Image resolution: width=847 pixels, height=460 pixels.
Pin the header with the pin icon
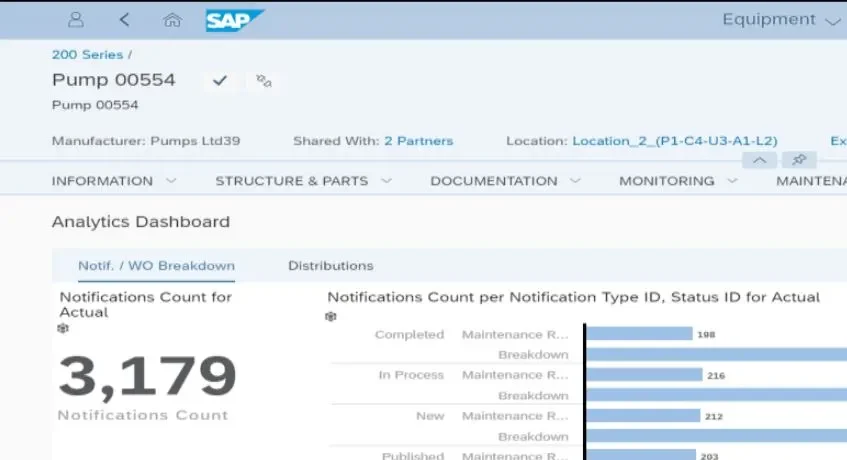pos(799,160)
